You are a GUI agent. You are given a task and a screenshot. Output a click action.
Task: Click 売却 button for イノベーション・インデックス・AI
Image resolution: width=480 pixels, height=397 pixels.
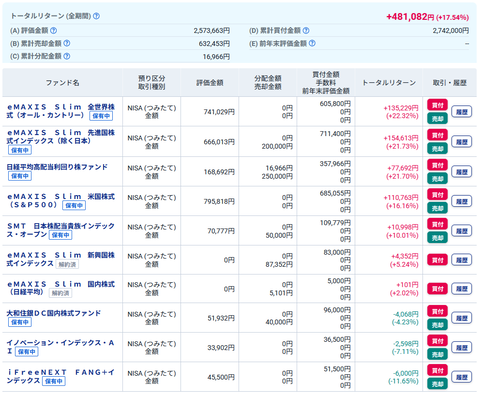click(437, 354)
